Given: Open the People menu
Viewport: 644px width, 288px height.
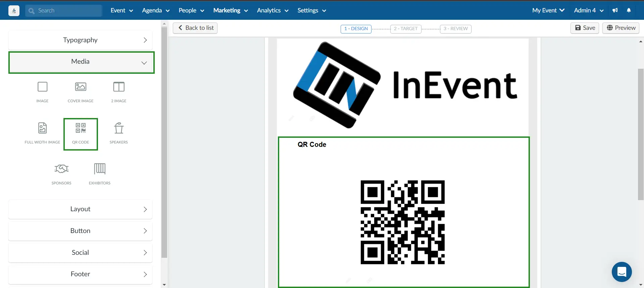Looking at the screenshot, I should (191, 10).
